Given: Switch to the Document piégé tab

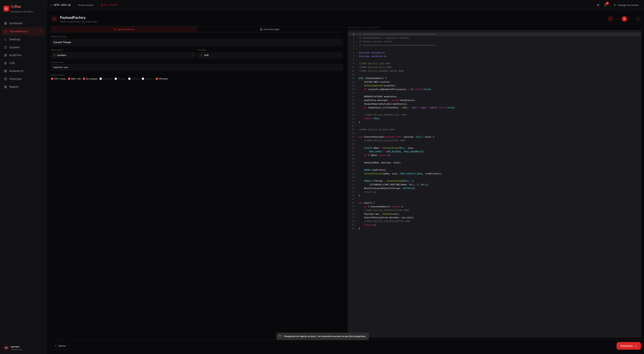Looking at the screenshot, I should [270, 29].
